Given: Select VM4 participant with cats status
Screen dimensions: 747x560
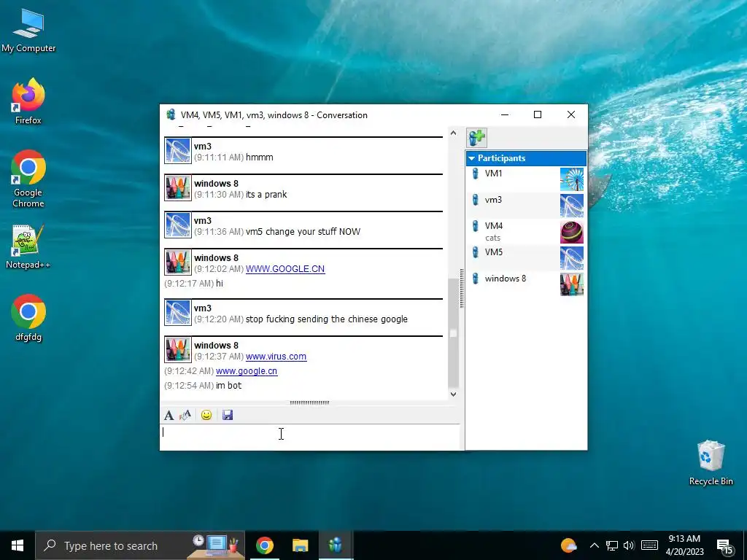Looking at the screenshot, I should click(x=526, y=231).
